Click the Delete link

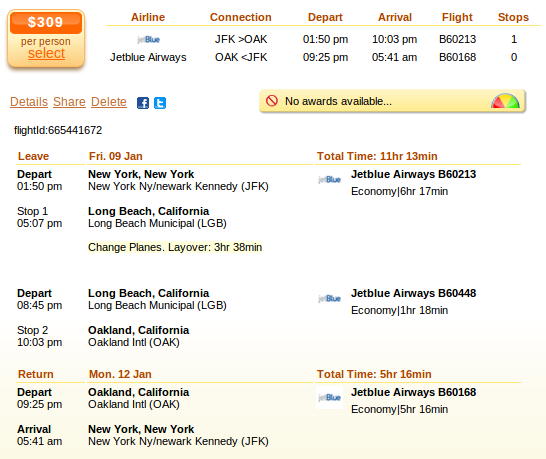109,102
